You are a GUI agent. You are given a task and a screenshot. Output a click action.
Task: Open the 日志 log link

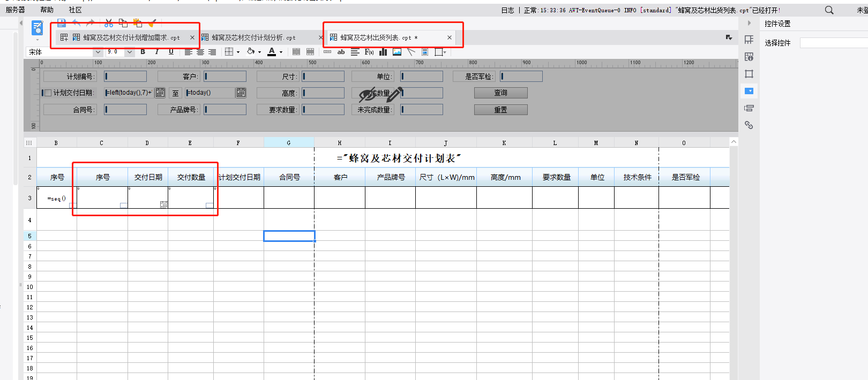pos(507,10)
